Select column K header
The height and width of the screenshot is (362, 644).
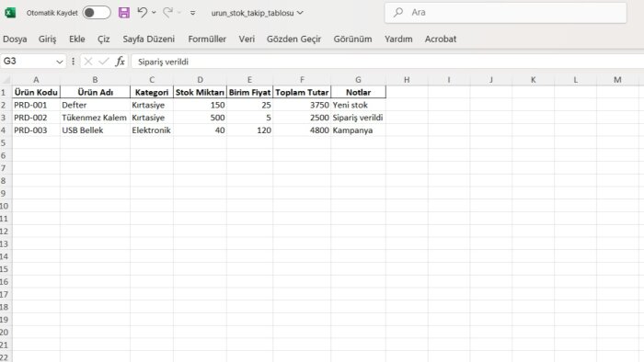click(x=533, y=80)
